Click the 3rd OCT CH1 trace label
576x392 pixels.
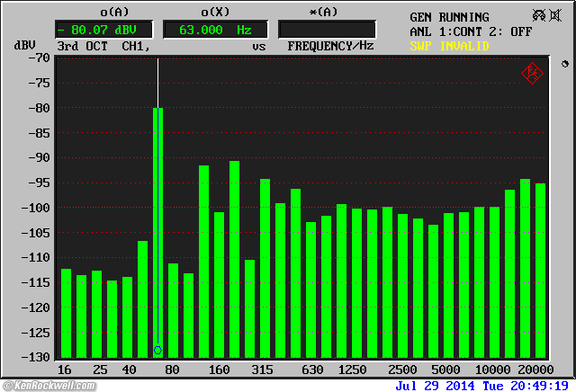pyautogui.click(x=99, y=46)
